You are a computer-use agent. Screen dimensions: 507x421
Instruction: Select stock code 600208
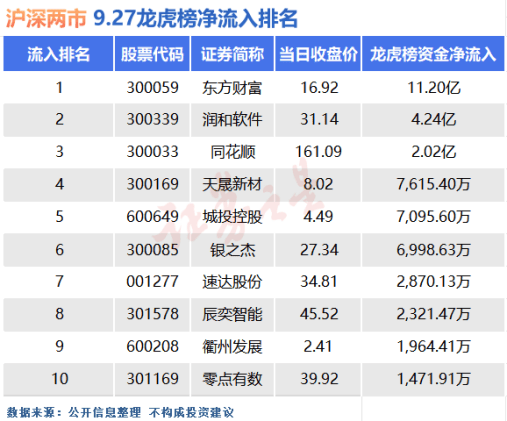pos(153,346)
